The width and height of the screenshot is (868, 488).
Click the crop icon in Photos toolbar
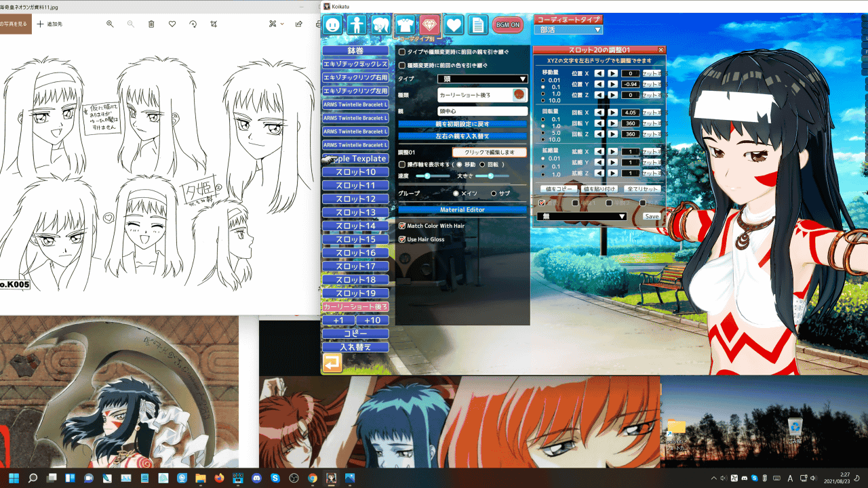coord(214,24)
